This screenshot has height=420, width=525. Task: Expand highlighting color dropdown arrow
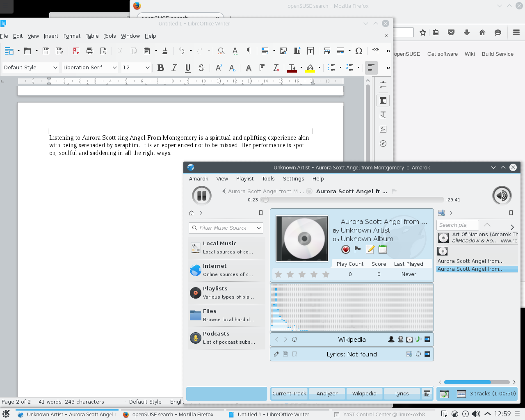(319, 68)
